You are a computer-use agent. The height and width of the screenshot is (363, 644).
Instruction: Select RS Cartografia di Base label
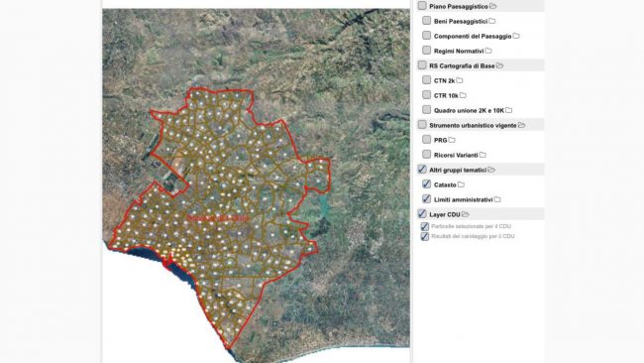(x=462, y=65)
